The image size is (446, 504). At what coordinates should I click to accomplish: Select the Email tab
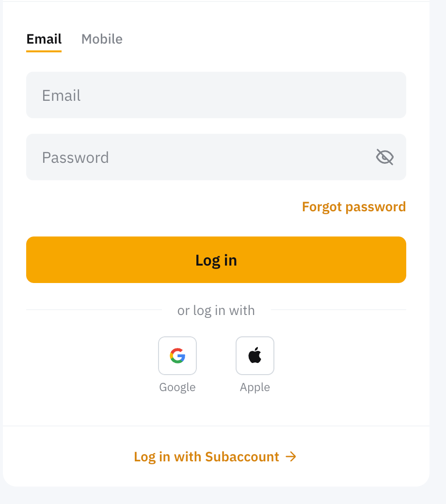pyautogui.click(x=44, y=39)
